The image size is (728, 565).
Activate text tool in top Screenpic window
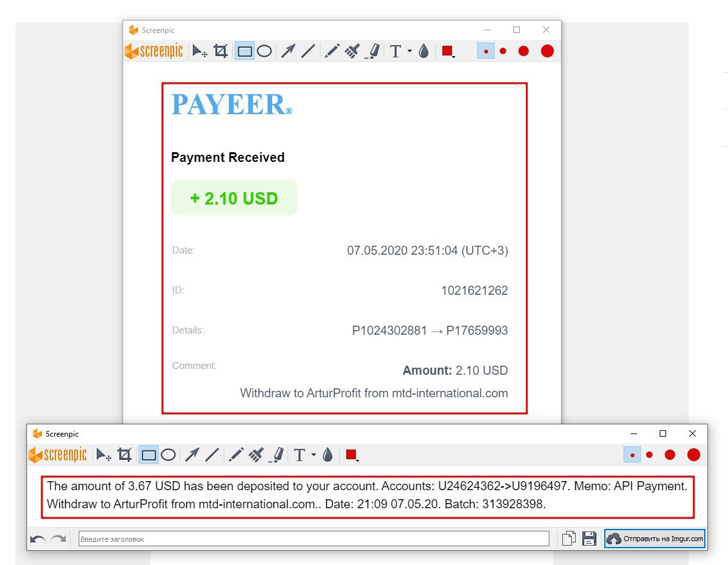(x=395, y=51)
